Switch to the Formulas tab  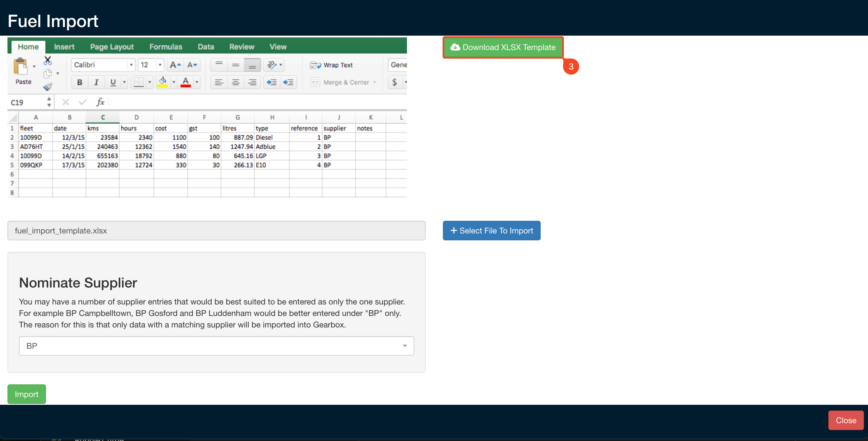pyautogui.click(x=166, y=47)
